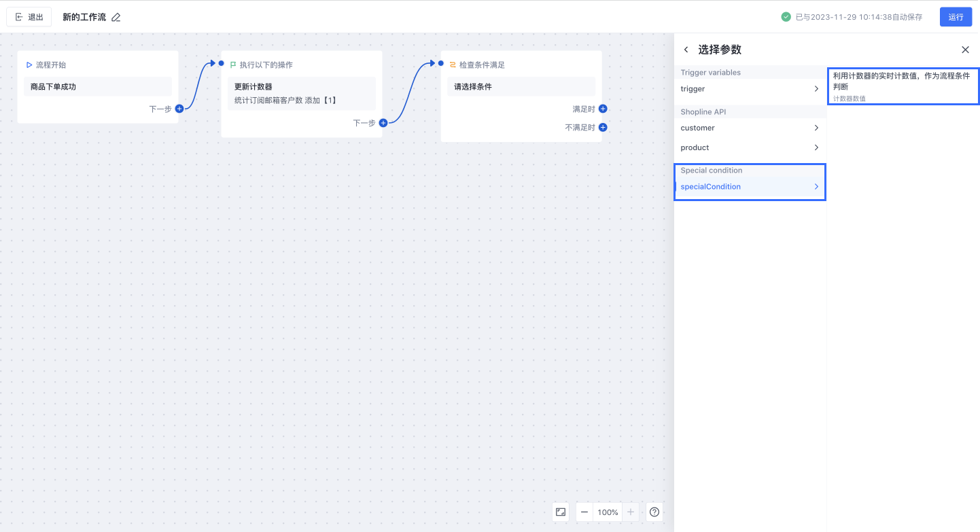
Task: Click the 流程开始 node header label
Action: [51, 65]
